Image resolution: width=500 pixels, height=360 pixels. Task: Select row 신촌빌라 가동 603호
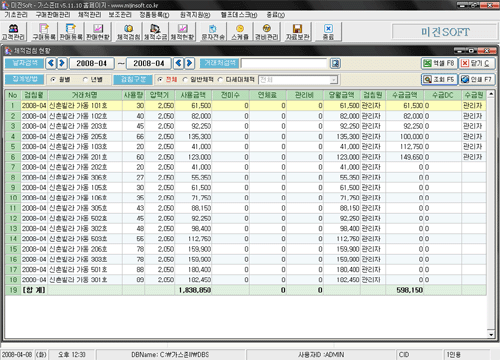[x=245, y=239]
